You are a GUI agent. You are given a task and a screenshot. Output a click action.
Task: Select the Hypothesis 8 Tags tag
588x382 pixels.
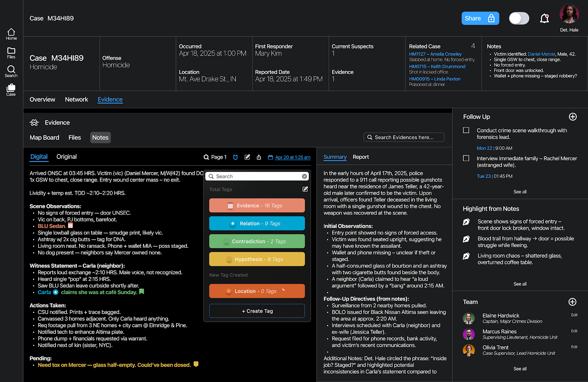[x=257, y=259]
